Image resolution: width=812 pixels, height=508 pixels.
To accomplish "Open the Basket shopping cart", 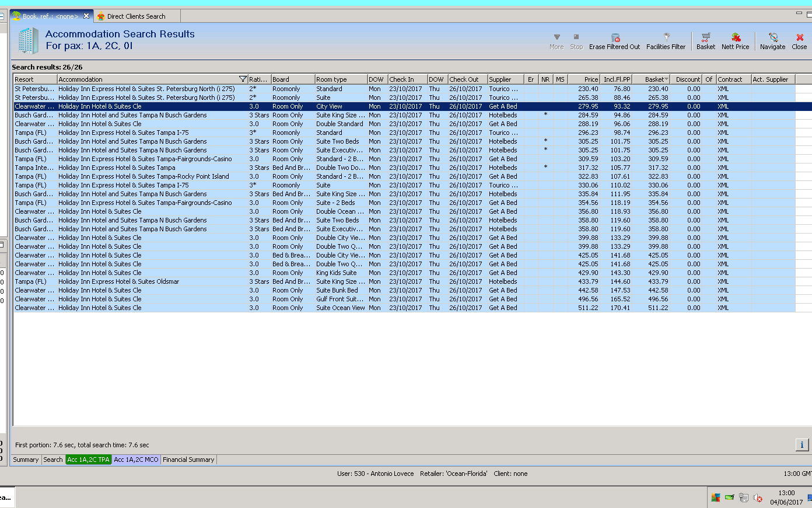I will [x=705, y=37].
